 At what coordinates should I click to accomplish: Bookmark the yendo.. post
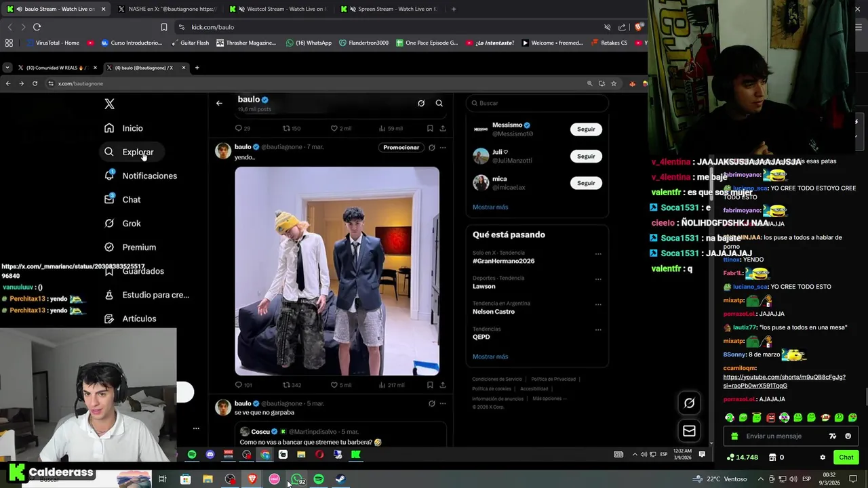(430, 385)
